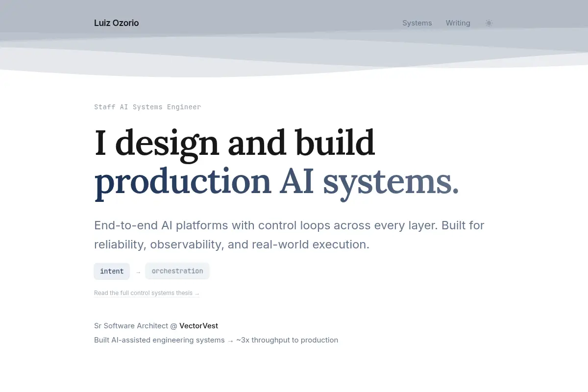Select the orchestration chip
Viewport: 588px width, 392px height.
tap(177, 271)
